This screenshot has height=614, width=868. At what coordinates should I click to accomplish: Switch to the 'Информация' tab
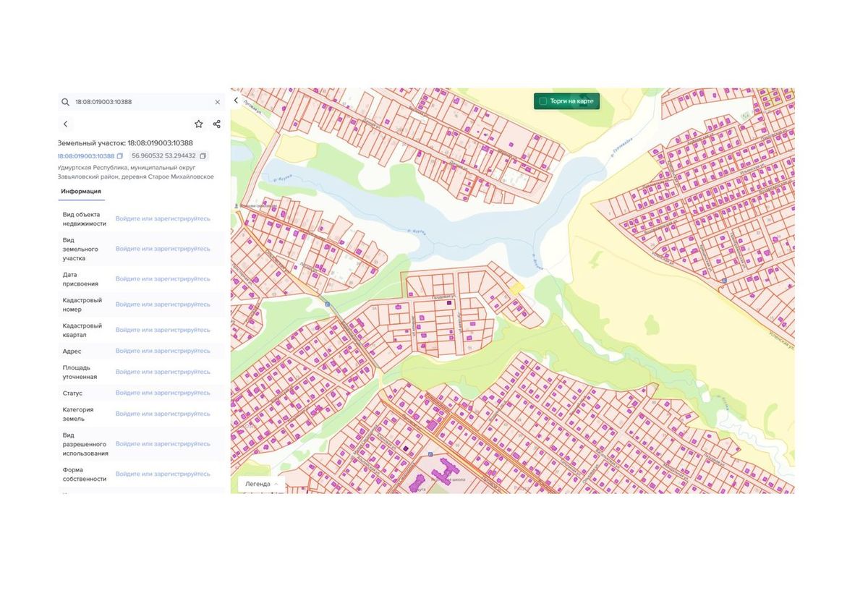[81, 192]
